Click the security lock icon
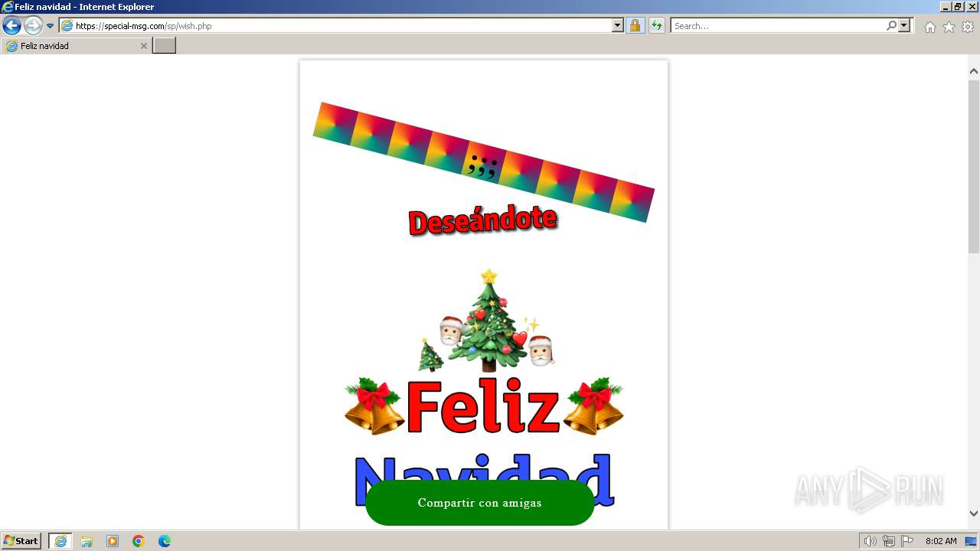The image size is (980, 551). pos(635,26)
